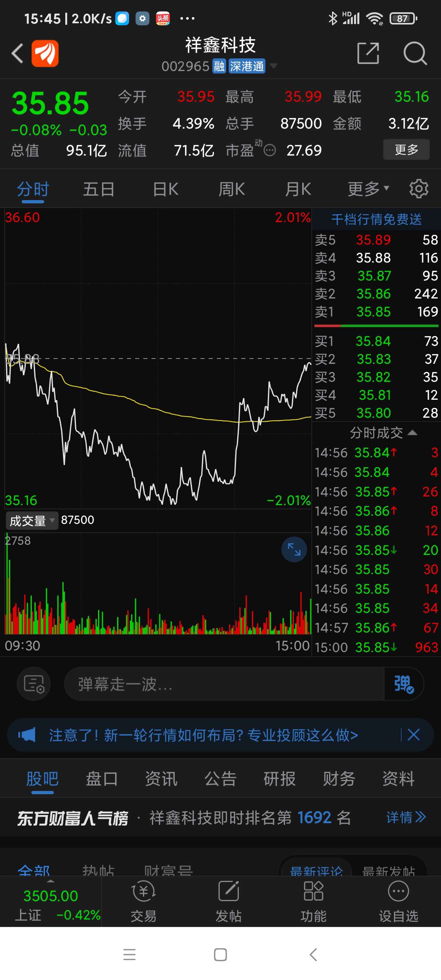Tap 换手 turnover value 4.39%
The image size is (441, 980).
click(193, 123)
